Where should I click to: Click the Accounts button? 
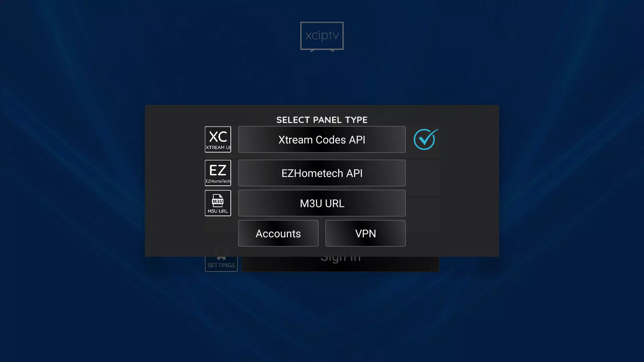coord(278,233)
